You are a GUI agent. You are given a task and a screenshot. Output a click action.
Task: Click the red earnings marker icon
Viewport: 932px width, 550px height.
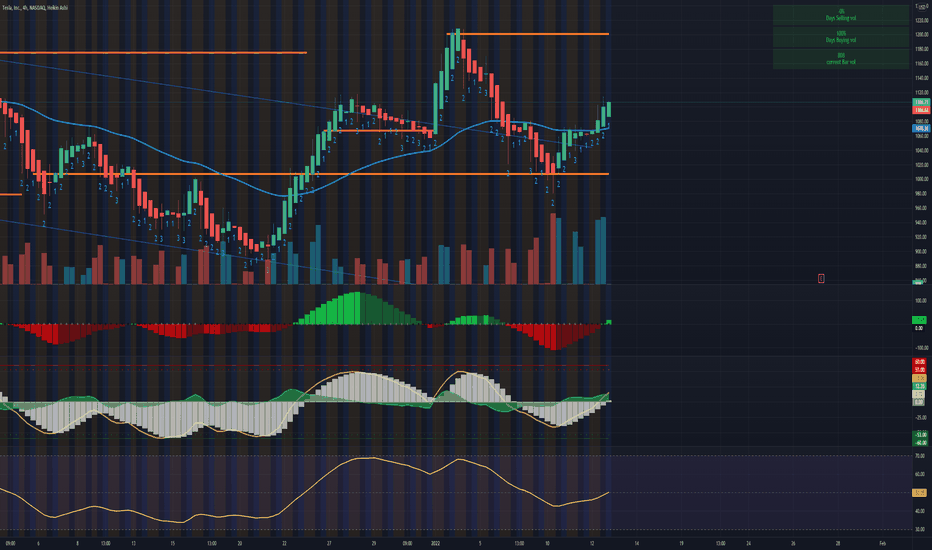(821, 278)
